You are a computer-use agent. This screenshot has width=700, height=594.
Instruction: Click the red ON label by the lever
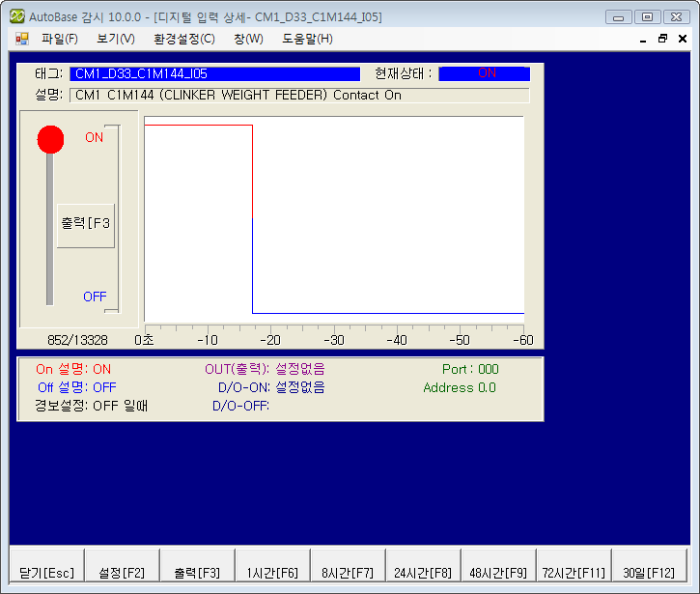(95, 137)
